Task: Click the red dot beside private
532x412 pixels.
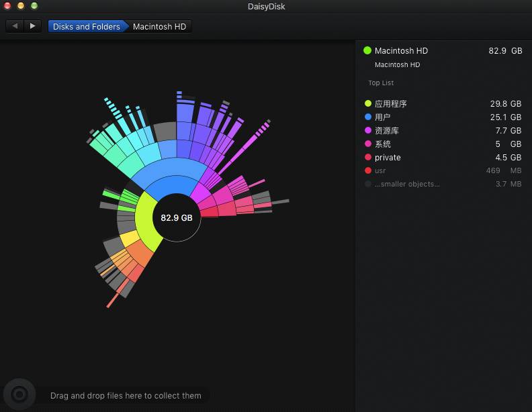Action: 368,157
